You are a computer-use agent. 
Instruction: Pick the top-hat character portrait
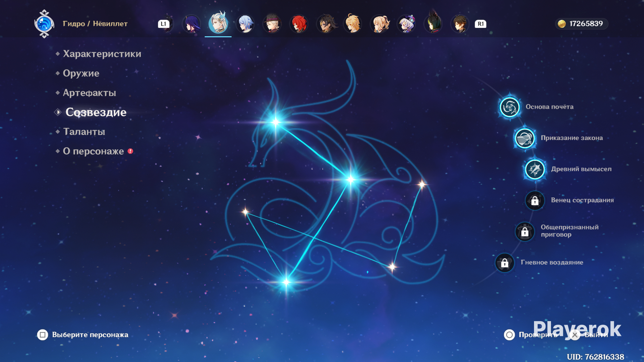272,24
